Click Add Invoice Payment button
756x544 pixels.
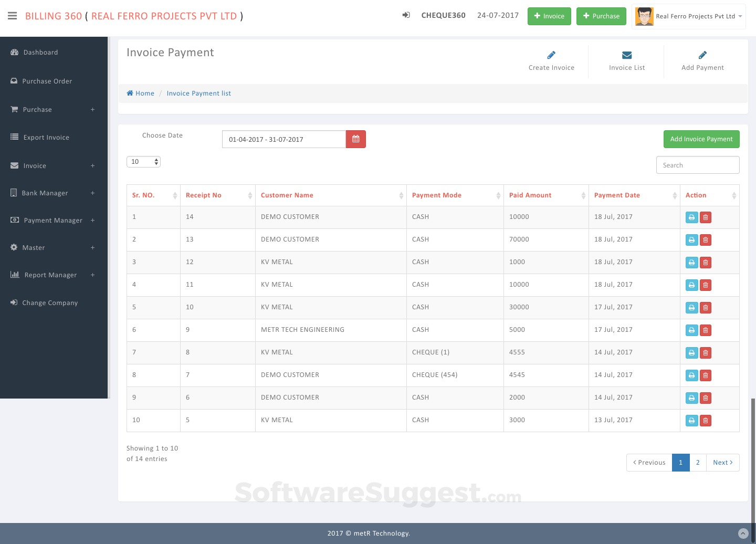click(701, 139)
